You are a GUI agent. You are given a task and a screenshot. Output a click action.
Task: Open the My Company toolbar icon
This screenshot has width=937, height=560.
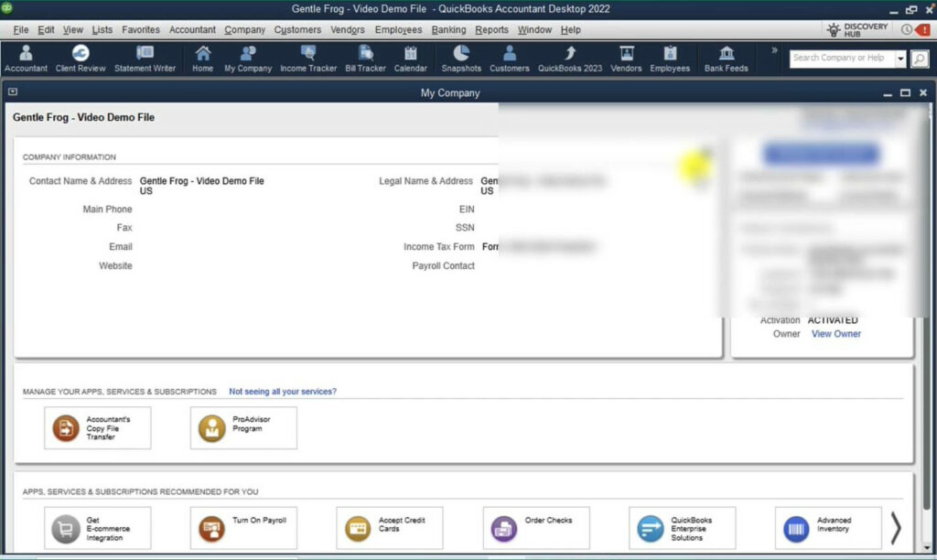point(247,58)
